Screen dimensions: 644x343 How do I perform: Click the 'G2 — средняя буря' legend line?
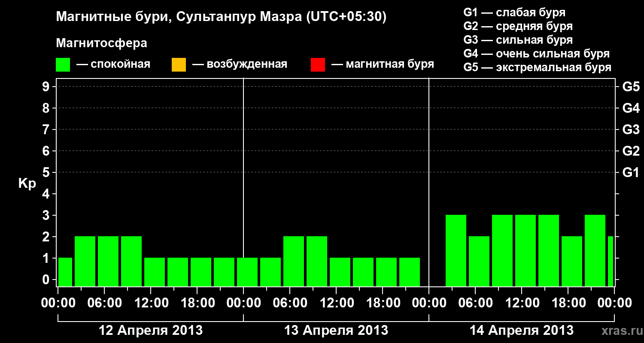(x=518, y=26)
